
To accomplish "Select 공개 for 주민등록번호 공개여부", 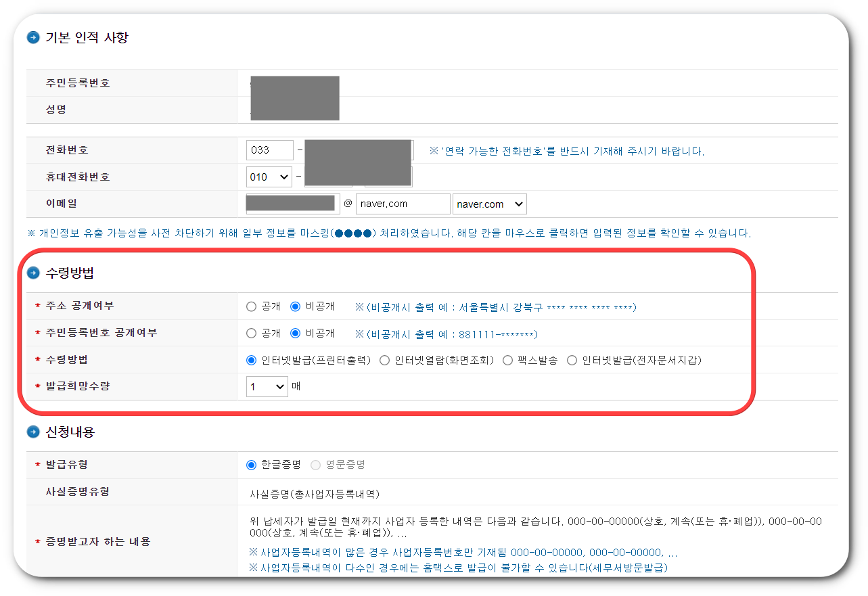I will [250, 333].
